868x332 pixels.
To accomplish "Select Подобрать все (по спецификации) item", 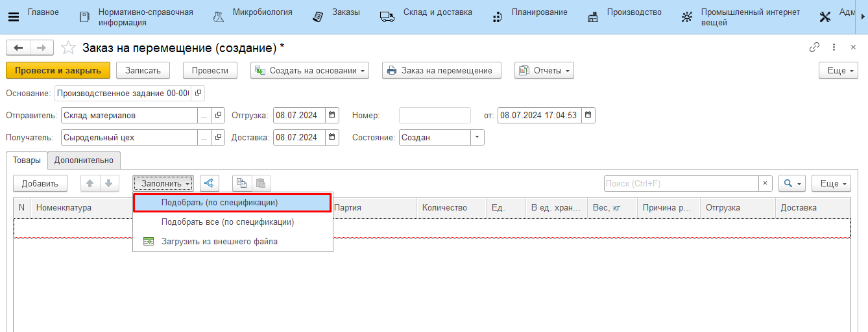I will coord(227,222).
